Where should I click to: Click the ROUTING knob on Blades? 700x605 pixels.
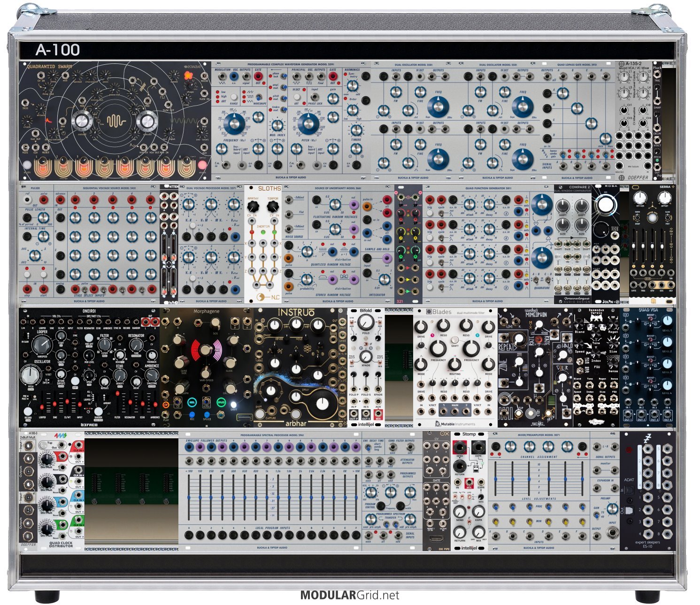(x=454, y=365)
